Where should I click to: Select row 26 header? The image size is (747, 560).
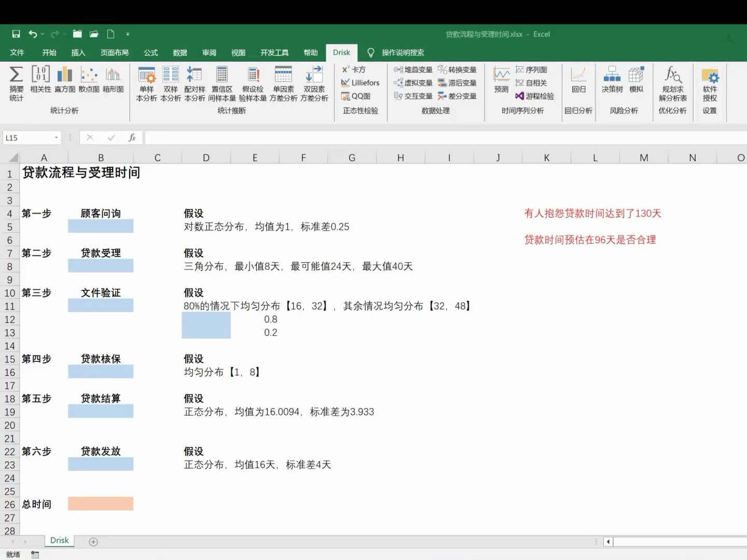10,505
